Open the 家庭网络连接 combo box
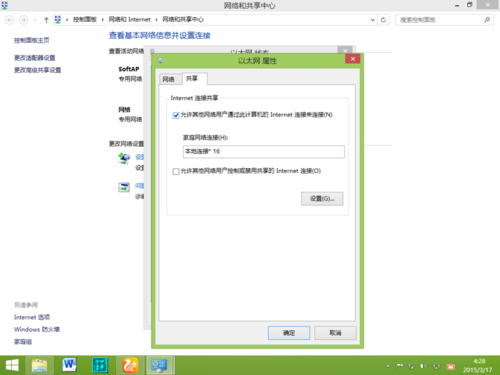The width and height of the screenshot is (500, 375). (x=264, y=152)
